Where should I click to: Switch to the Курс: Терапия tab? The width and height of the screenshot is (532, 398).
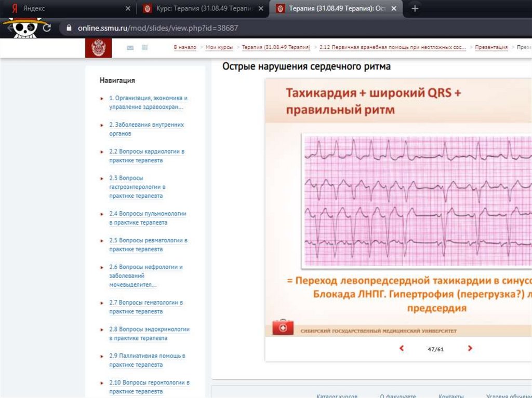203,8
